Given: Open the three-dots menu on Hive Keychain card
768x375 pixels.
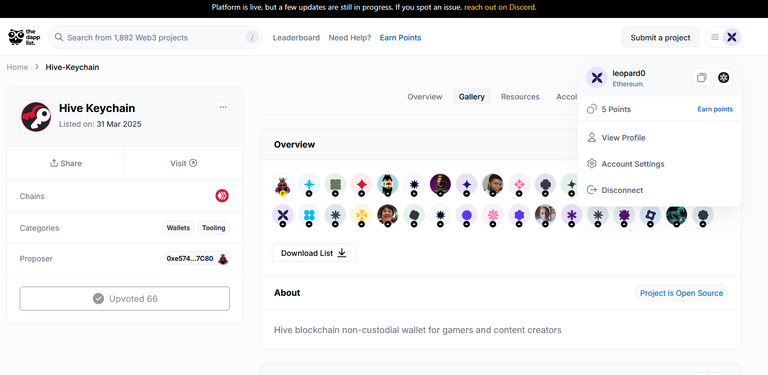Looking at the screenshot, I should pos(223,107).
